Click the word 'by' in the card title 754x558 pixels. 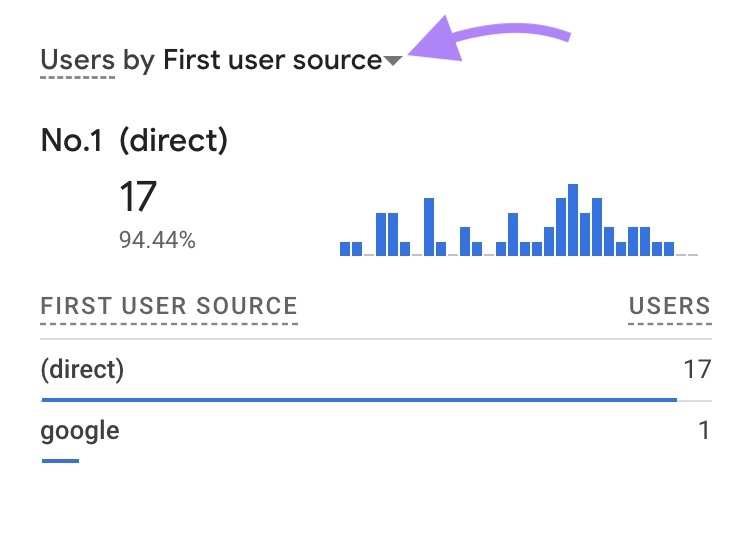(x=138, y=60)
